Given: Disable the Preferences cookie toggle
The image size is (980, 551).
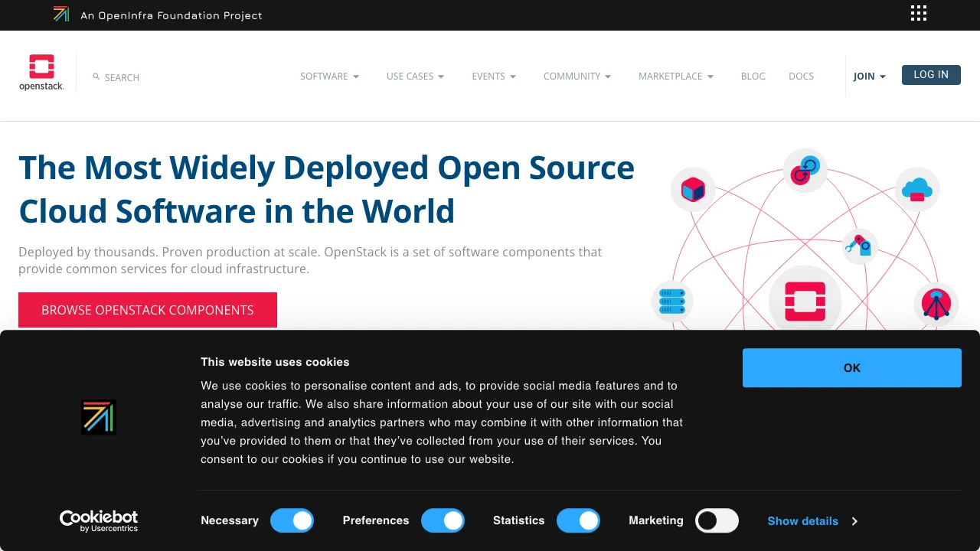Looking at the screenshot, I should pos(443,520).
